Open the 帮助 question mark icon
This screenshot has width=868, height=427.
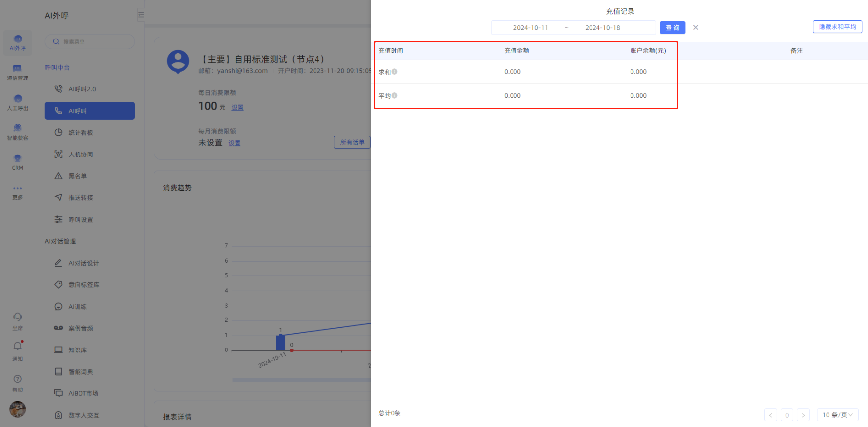coord(18,379)
